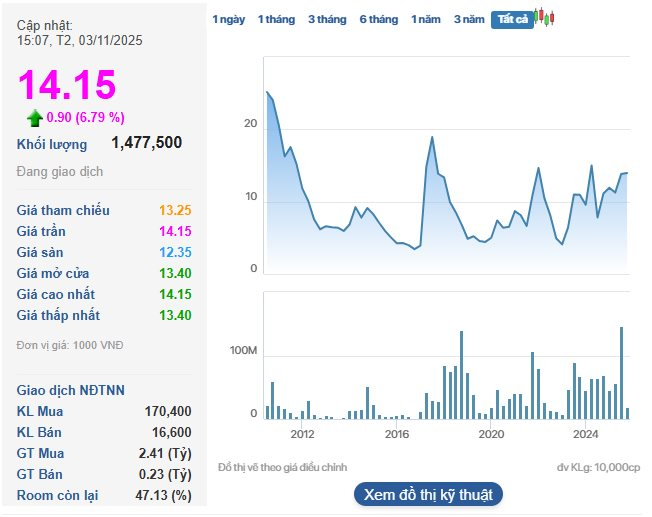Click the green up arrow price indicator
This screenshot has width=652, height=517.
tap(35, 118)
